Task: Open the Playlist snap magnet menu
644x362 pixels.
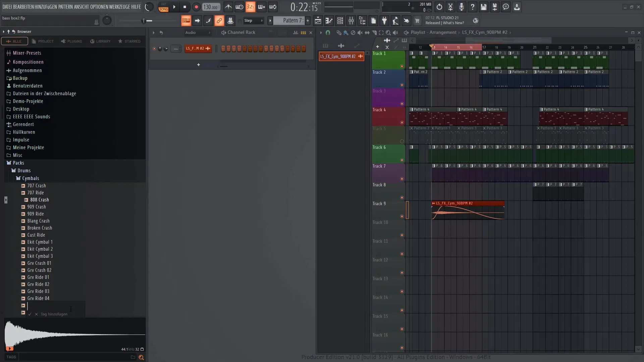Action: (328, 33)
